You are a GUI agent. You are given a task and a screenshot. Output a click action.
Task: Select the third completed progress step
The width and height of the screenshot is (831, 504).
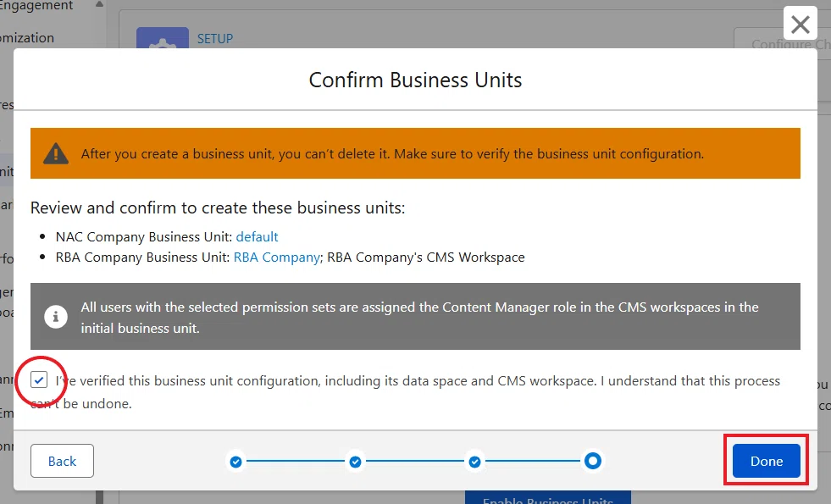point(475,462)
